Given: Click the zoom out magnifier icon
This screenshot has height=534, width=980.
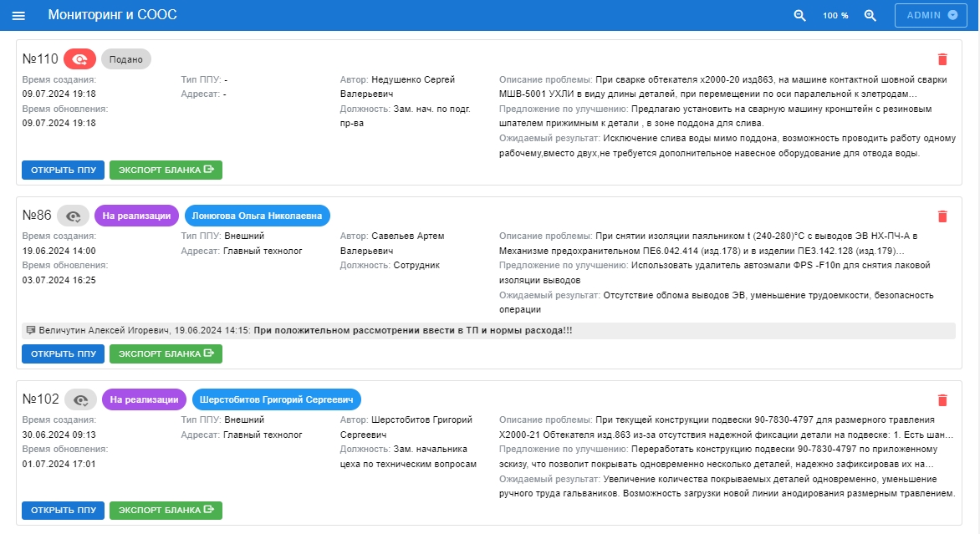Looking at the screenshot, I should click(x=800, y=16).
